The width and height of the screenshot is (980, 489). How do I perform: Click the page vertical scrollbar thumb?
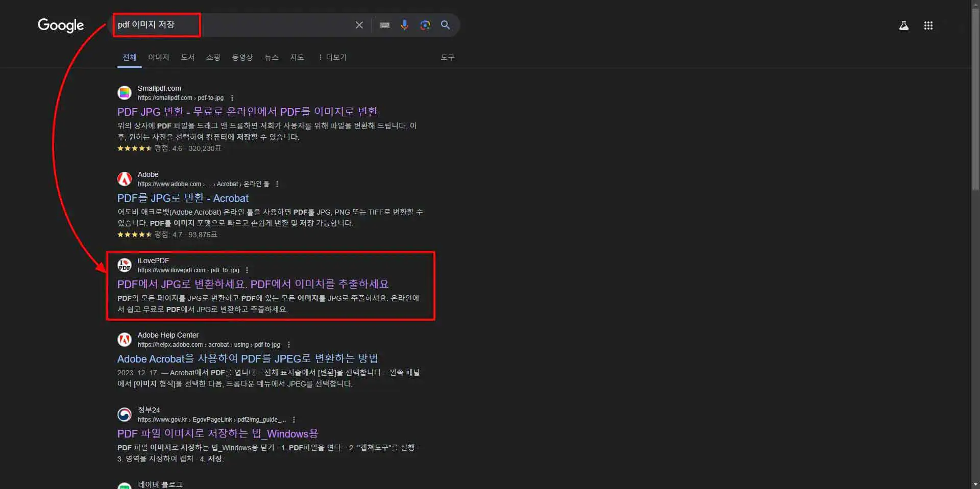975,99
